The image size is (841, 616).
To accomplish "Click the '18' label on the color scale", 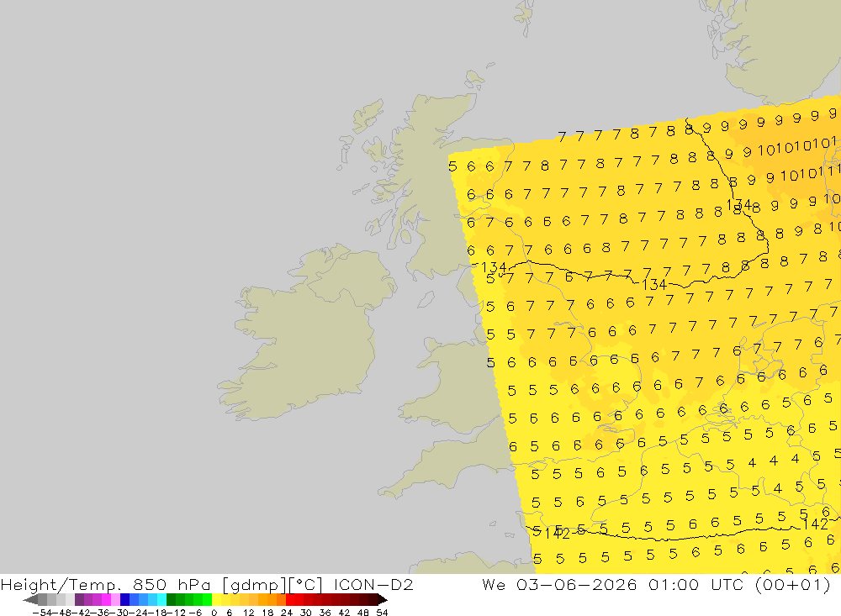I will point(267,613).
